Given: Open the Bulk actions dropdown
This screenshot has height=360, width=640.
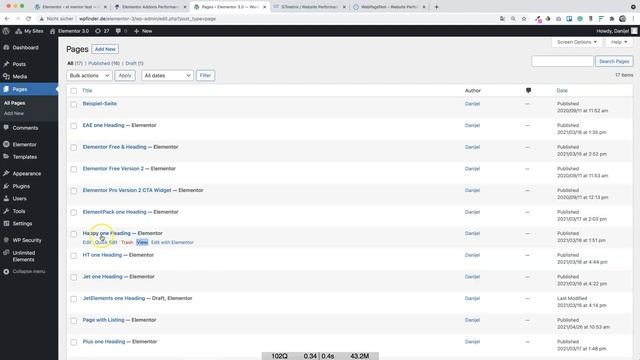Looking at the screenshot, I should point(89,76).
